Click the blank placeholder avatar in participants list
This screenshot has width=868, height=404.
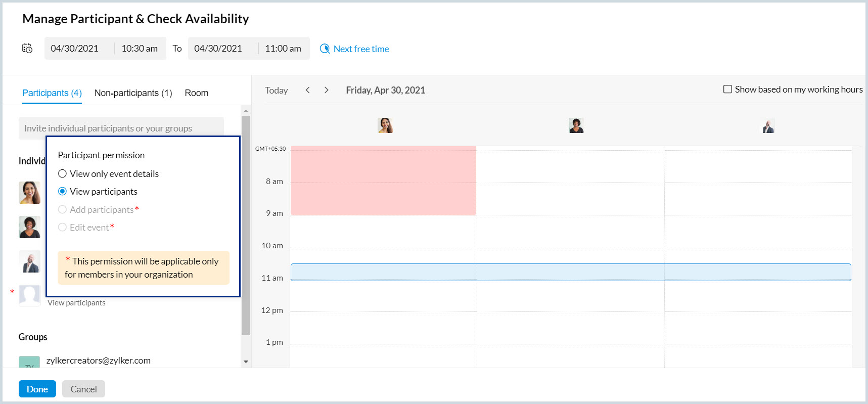point(29,295)
